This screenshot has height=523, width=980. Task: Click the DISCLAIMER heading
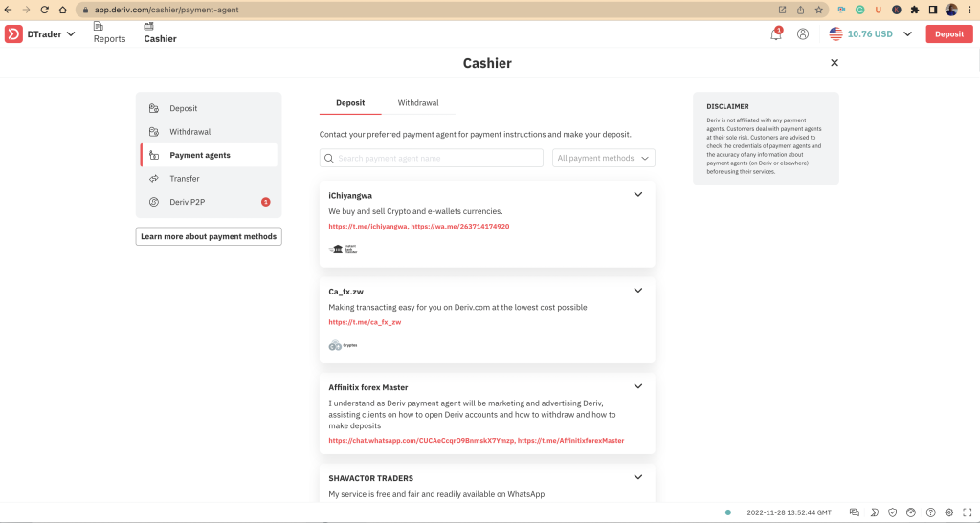[727, 107]
